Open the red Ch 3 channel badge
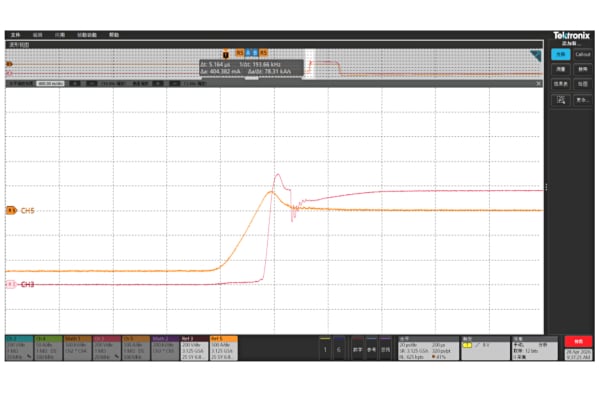Screen dimensions: 600x400 107,348
